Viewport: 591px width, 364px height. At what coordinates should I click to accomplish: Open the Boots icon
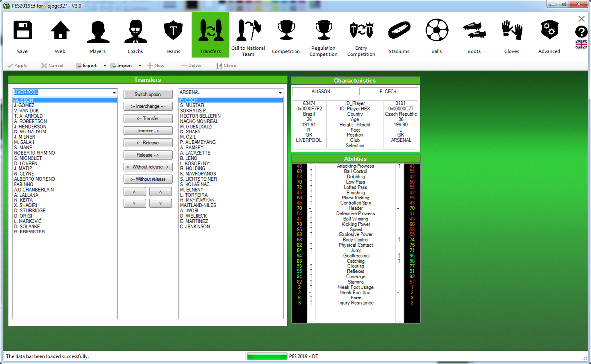pos(474,31)
